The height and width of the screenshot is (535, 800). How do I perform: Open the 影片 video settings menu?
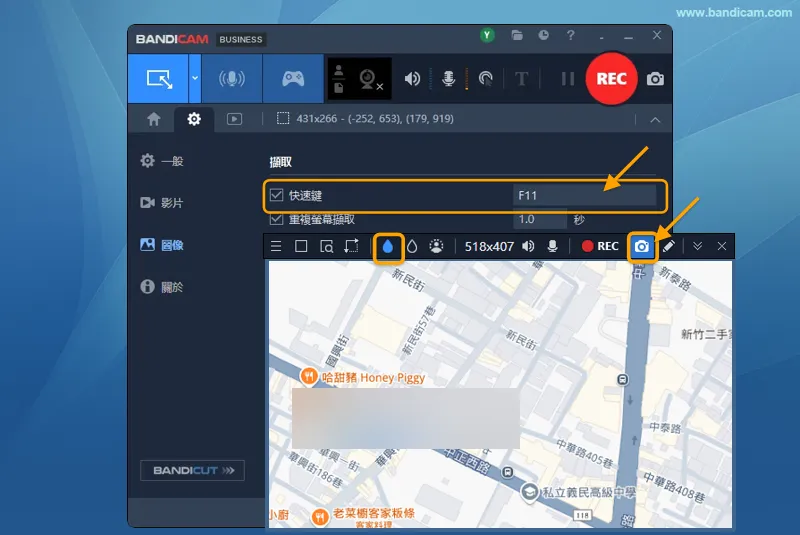coord(162,203)
